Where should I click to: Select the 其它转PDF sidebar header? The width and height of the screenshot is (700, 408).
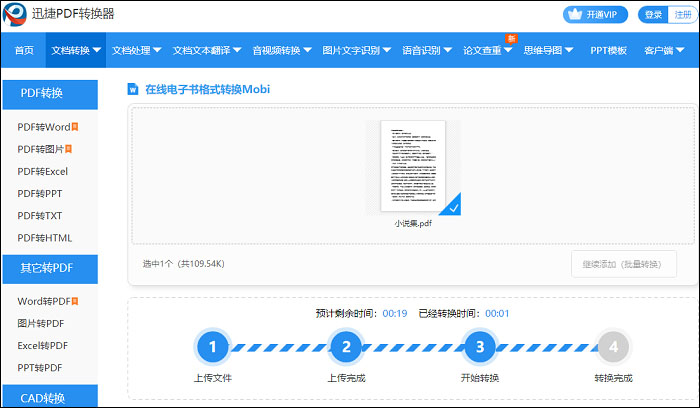point(50,269)
